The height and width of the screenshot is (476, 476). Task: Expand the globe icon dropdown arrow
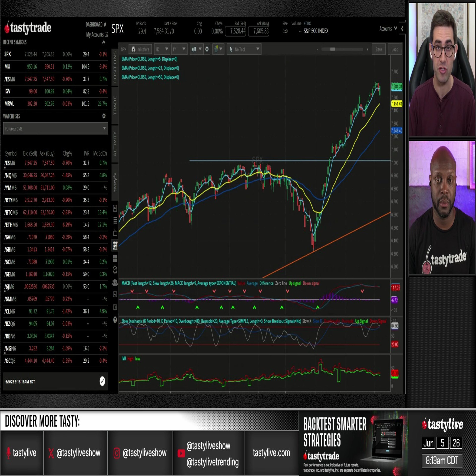(x=221, y=49)
